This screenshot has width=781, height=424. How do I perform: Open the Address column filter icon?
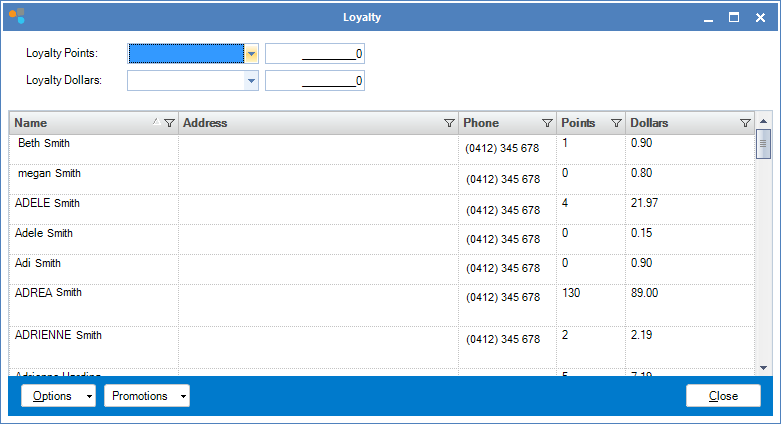[x=449, y=123]
